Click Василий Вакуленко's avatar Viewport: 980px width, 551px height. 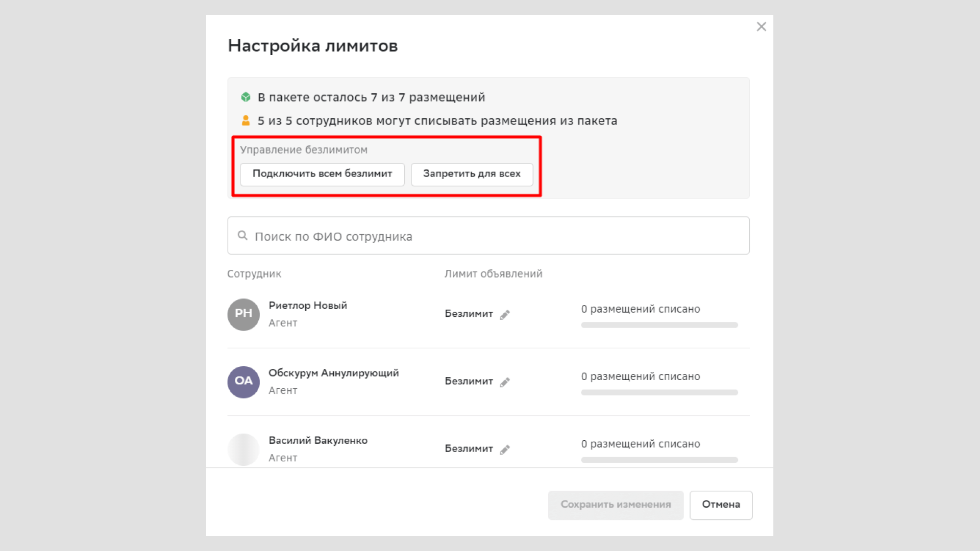coord(243,449)
